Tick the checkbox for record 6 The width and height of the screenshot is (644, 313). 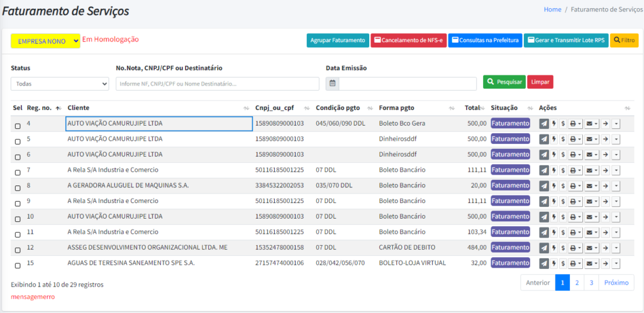pos(18,157)
